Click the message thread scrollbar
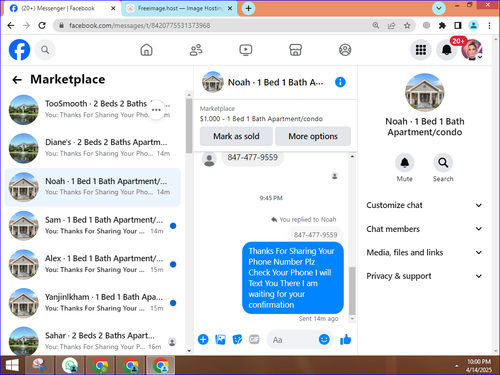Screen dimensions: 500x375 [352, 291]
